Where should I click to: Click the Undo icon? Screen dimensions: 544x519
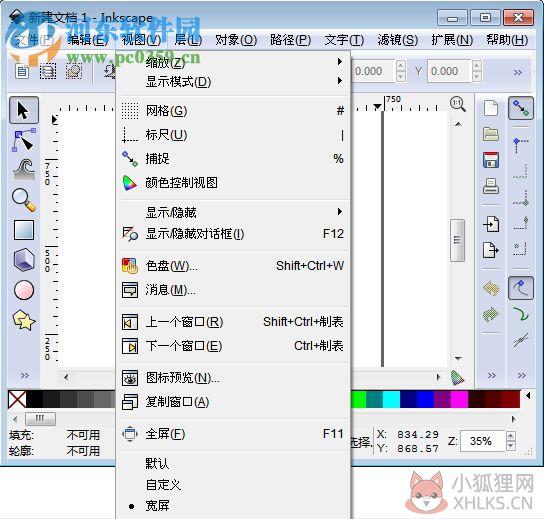pyautogui.click(x=491, y=288)
